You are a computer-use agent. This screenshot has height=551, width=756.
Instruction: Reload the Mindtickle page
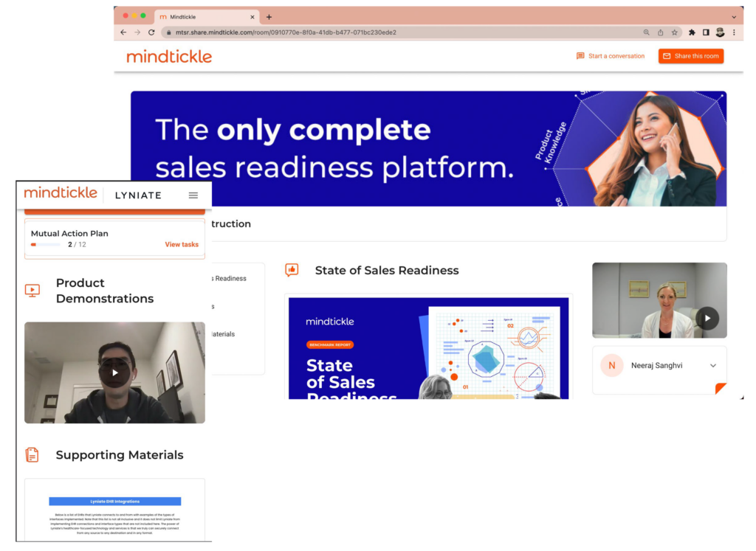pos(151,32)
